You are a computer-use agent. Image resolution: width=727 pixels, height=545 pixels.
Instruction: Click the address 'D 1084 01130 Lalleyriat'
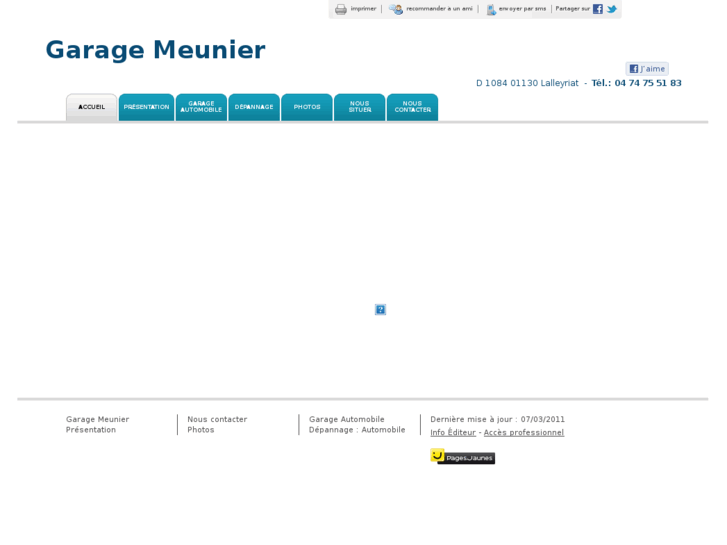pyautogui.click(x=527, y=83)
